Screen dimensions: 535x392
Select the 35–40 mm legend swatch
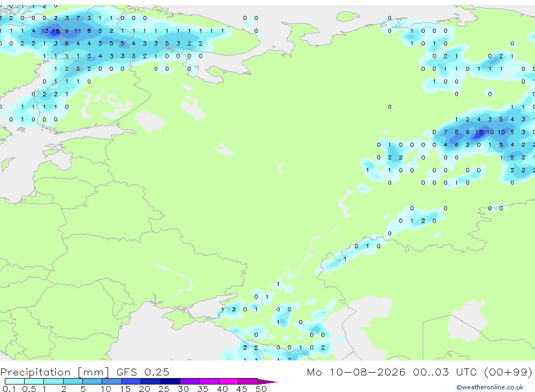pos(209,381)
